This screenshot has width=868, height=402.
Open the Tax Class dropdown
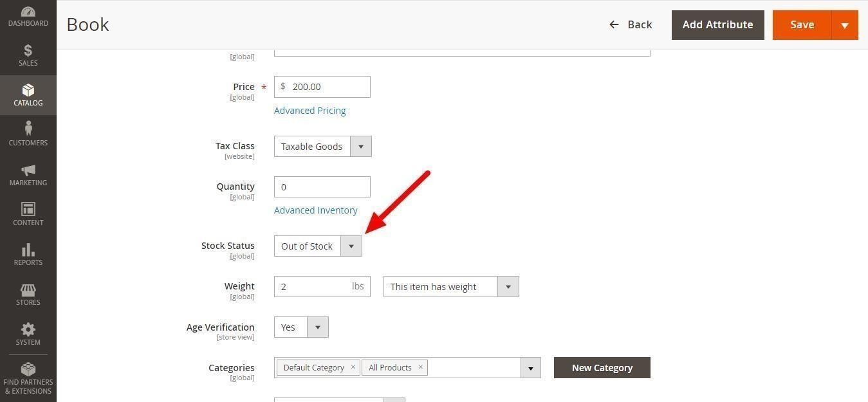click(360, 147)
